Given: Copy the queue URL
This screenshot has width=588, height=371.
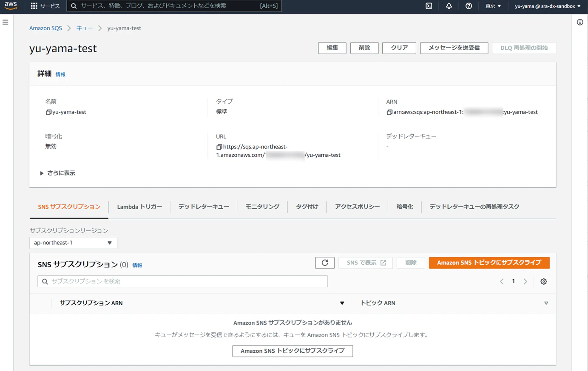Looking at the screenshot, I should [219, 147].
